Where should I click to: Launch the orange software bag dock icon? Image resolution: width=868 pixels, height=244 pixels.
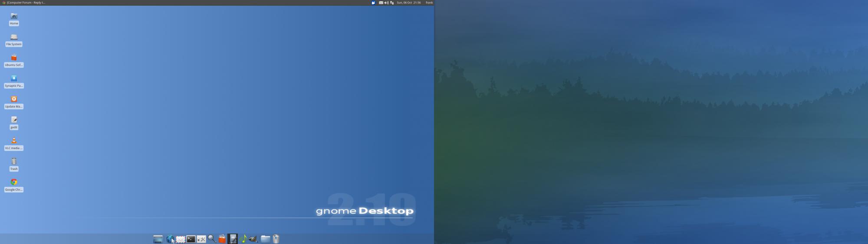[222, 239]
